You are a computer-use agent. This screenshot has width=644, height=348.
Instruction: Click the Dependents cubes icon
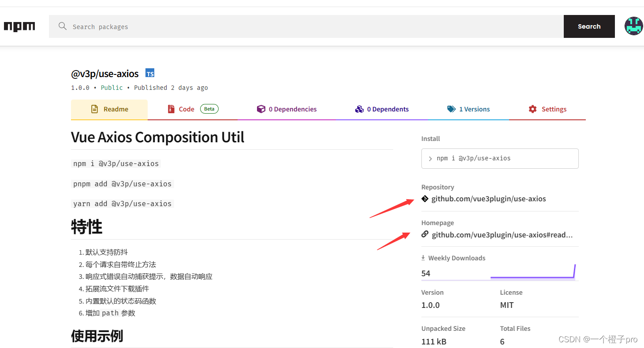(x=359, y=109)
